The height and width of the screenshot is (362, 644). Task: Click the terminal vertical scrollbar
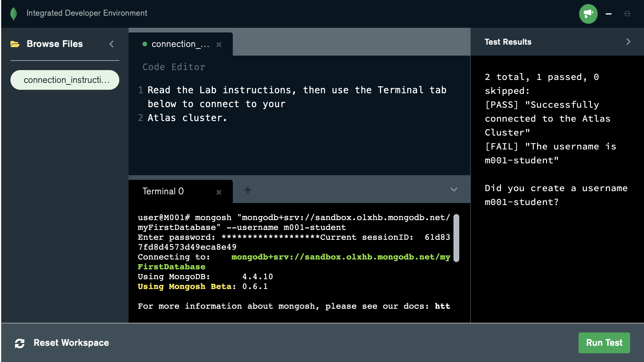(x=456, y=238)
